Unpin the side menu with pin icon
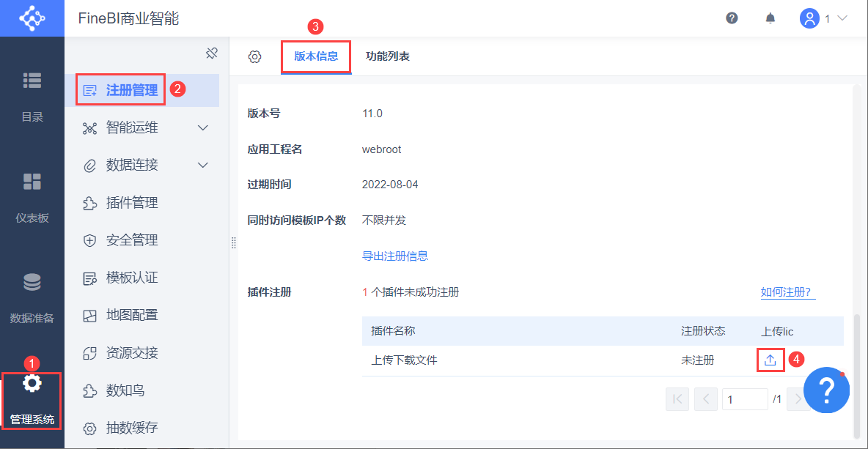This screenshot has width=868, height=449. pyautogui.click(x=211, y=53)
